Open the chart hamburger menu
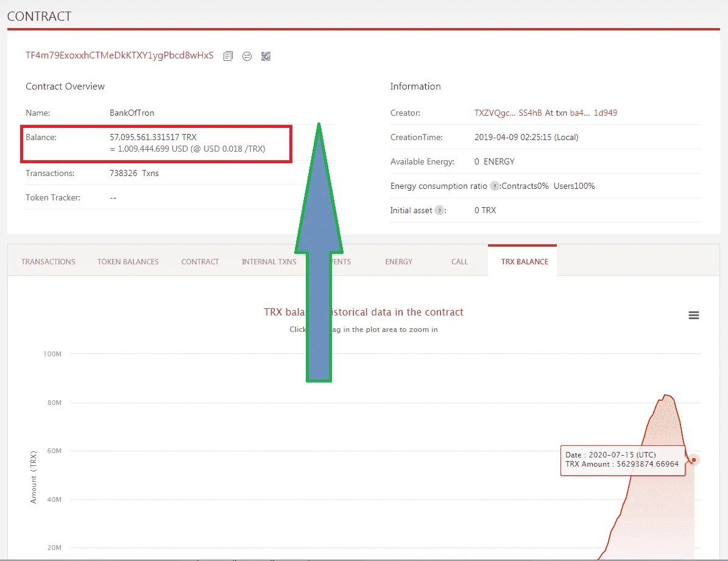 tap(694, 316)
